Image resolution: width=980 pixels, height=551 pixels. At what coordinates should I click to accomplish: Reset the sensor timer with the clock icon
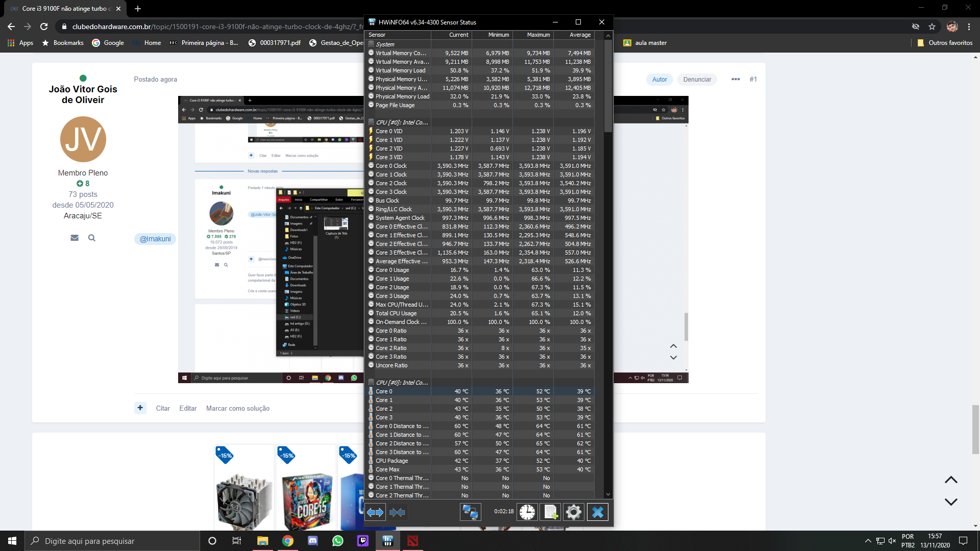coord(527,512)
